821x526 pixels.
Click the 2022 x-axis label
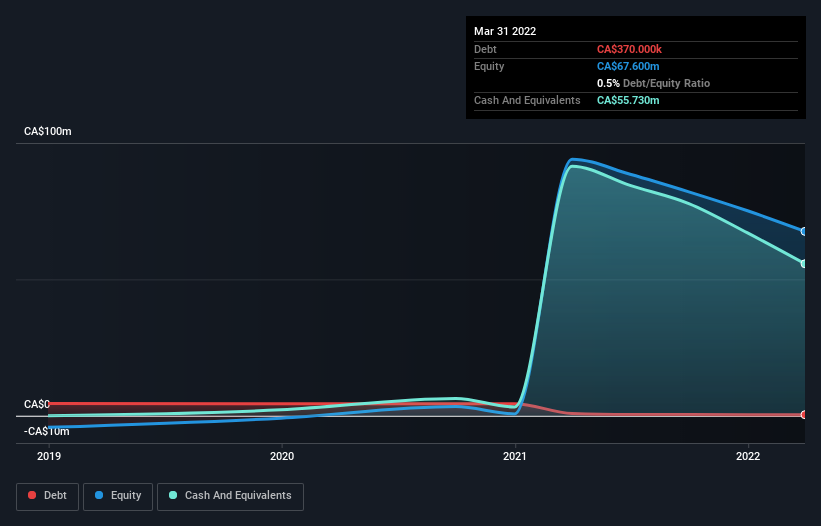point(748,456)
